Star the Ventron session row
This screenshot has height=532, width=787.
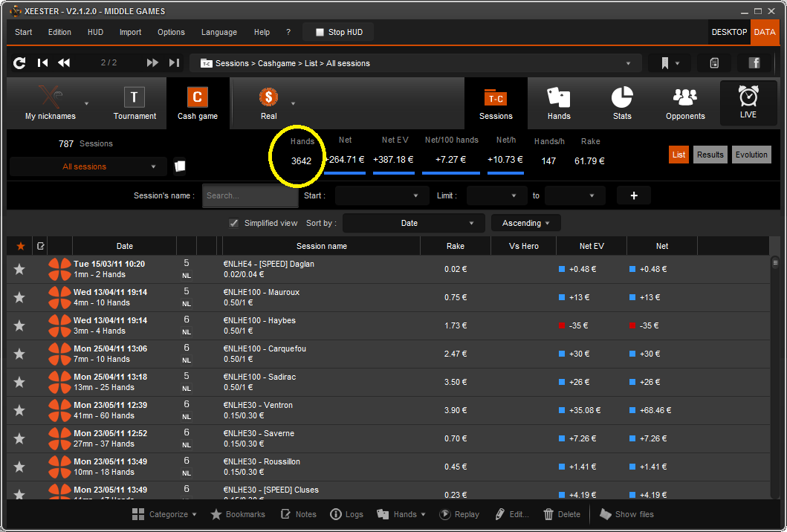tap(19, 411)
